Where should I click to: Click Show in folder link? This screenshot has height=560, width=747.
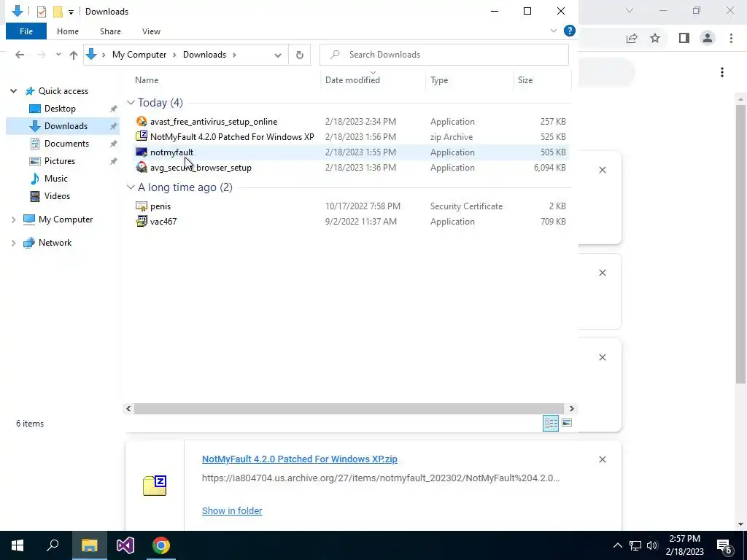[x=232, y=510]
